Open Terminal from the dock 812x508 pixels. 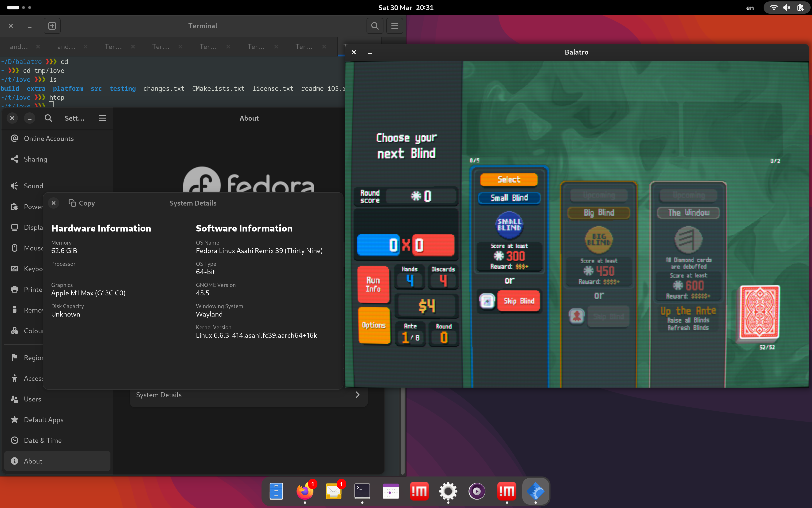click(362, 492)
